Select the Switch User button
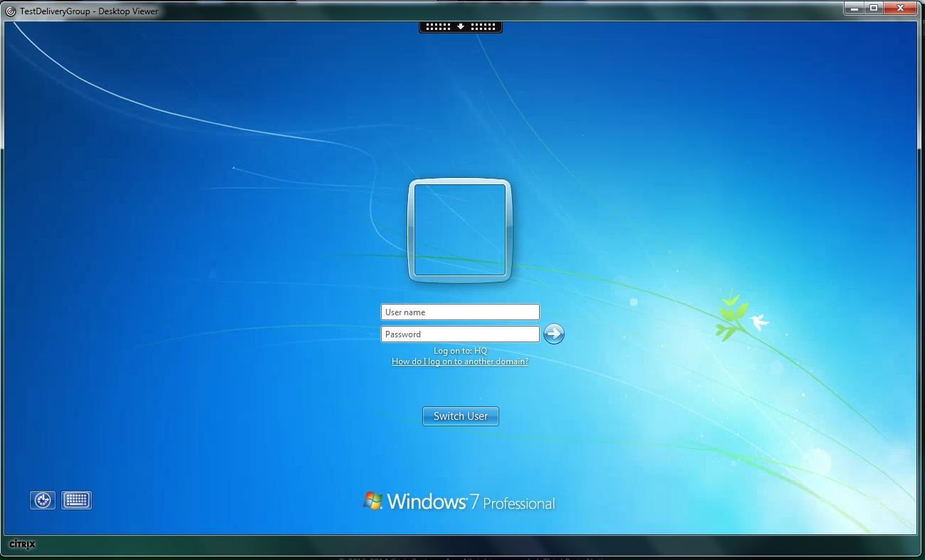925x560 pixels. [x=460, y=416]
